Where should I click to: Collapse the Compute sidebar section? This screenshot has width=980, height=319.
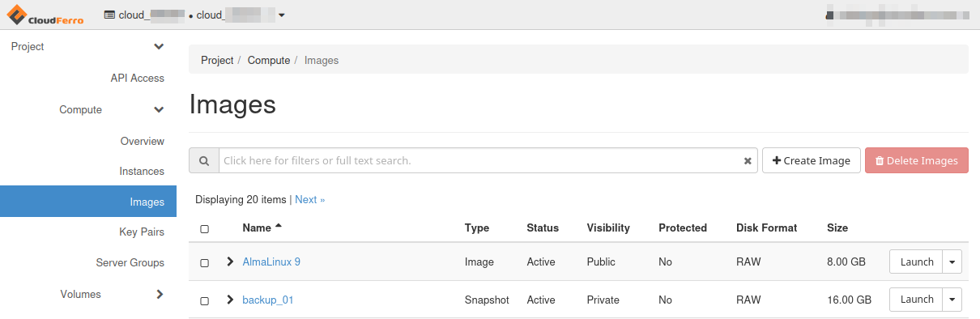(112, 109)
